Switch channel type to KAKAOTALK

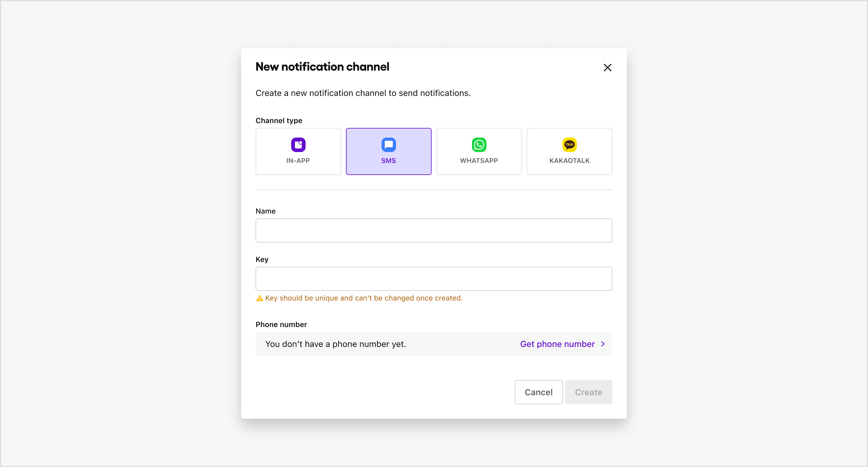click(x=569, y=151)
